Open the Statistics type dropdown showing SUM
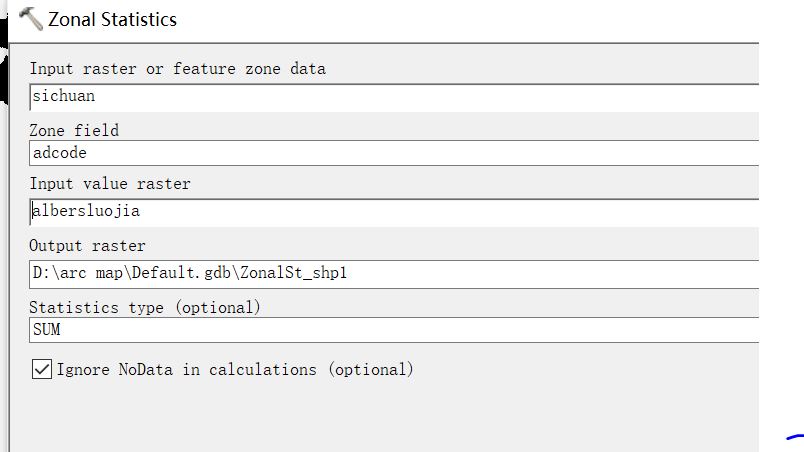 [394, 330]
